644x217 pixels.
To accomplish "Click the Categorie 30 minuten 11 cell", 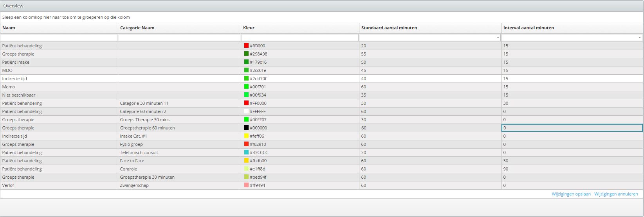I will pos(179,103).
